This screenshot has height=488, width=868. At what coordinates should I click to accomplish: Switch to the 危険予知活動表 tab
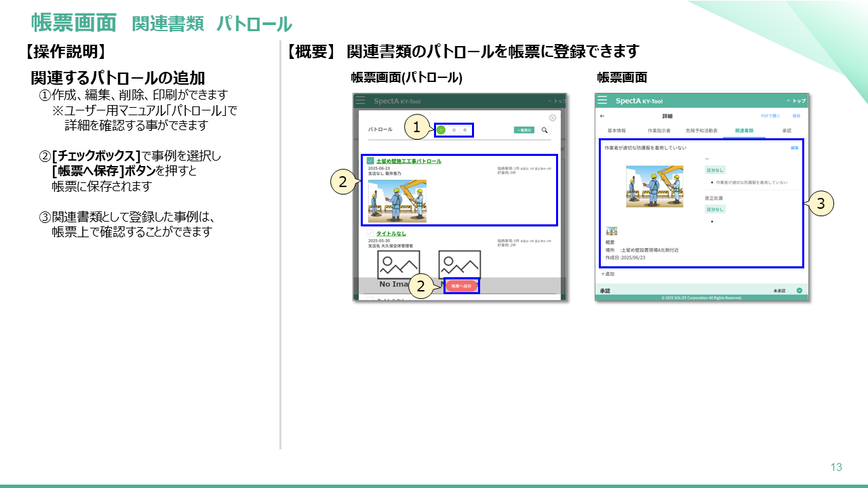(x=701, y=129)
